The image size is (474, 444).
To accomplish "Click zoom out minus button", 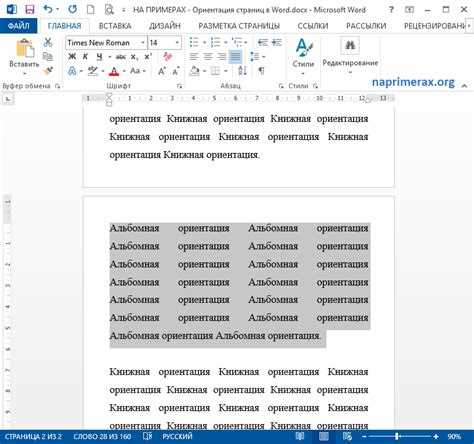I will (x=364, y=436).
